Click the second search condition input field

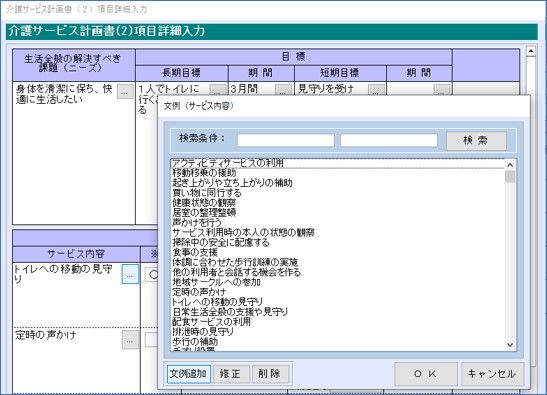click(389, 140)
